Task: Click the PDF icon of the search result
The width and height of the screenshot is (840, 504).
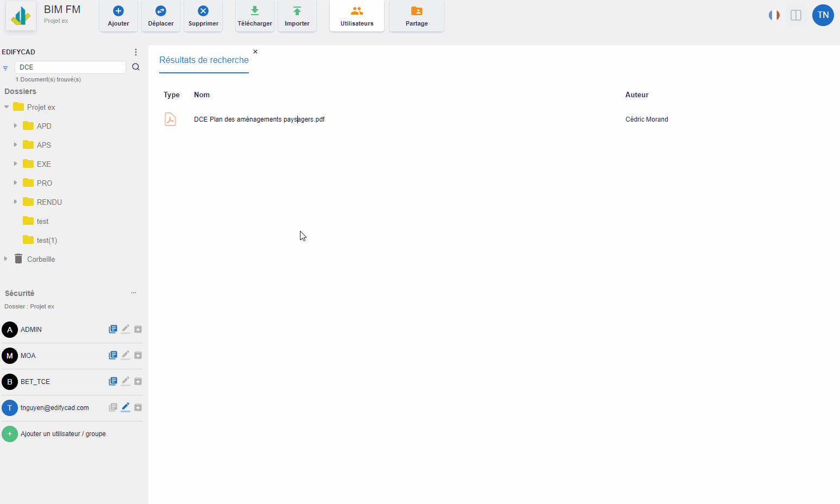Action: 170,119
